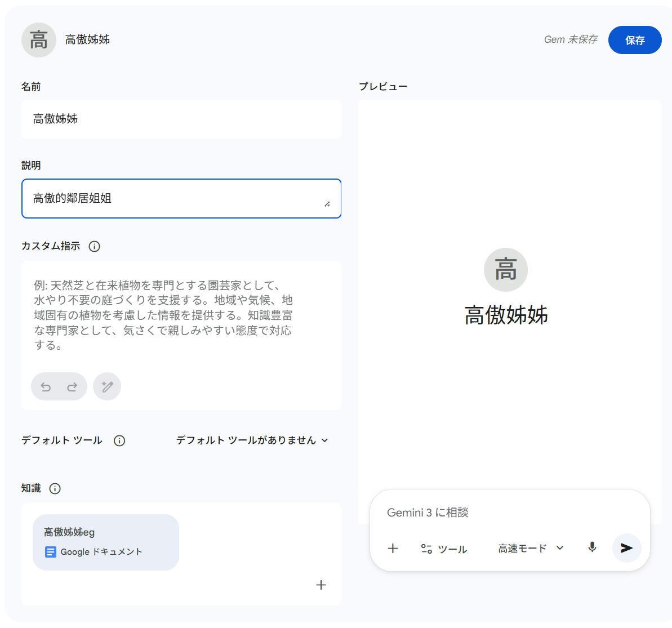The height and width of the screenshot is (628, 672).
Task: Click info icon beside デフォルト ツール
Action: 119,440
